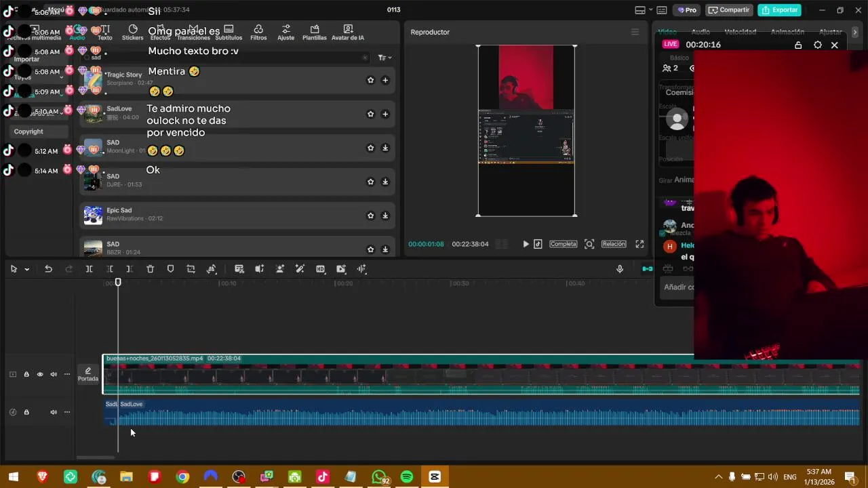
Task: Click the Portada cover button
Action: click(87, 374)
